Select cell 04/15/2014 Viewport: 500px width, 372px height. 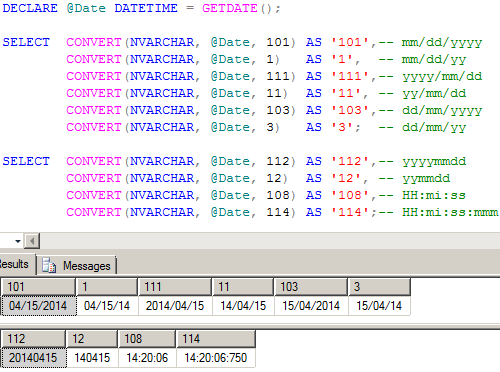click(39, 306)
